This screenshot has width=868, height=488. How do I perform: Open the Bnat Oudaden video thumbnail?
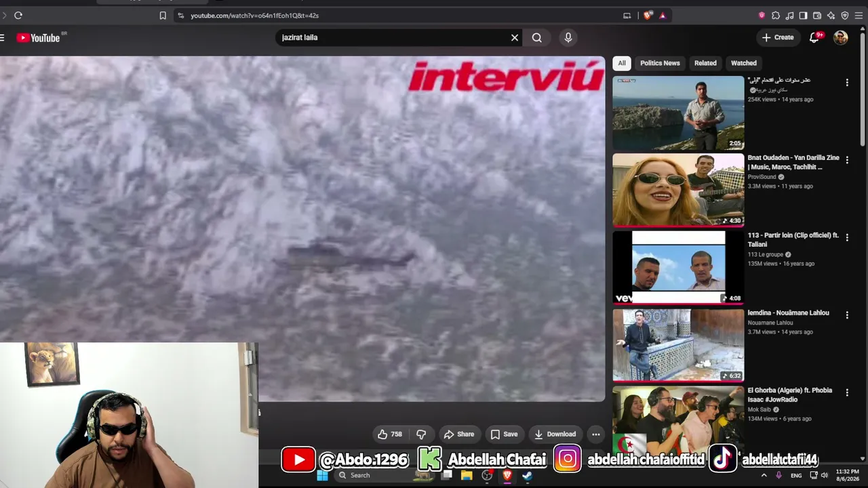678,190
